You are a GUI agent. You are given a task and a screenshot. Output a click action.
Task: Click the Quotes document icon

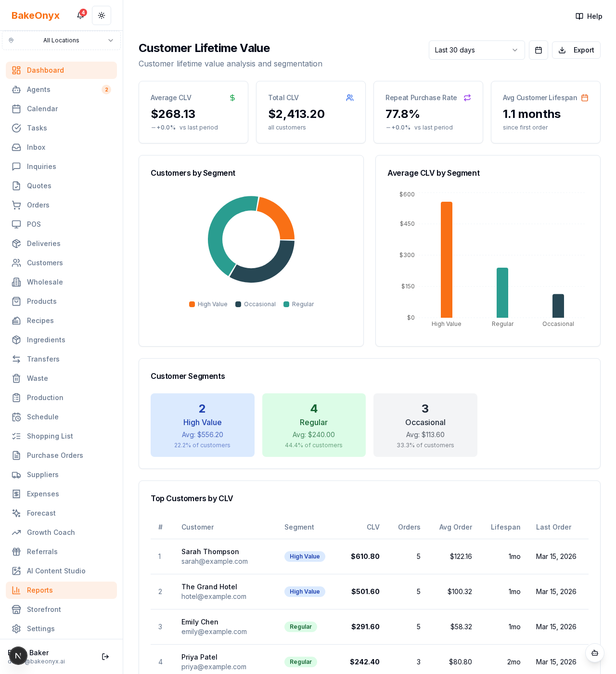16,186
